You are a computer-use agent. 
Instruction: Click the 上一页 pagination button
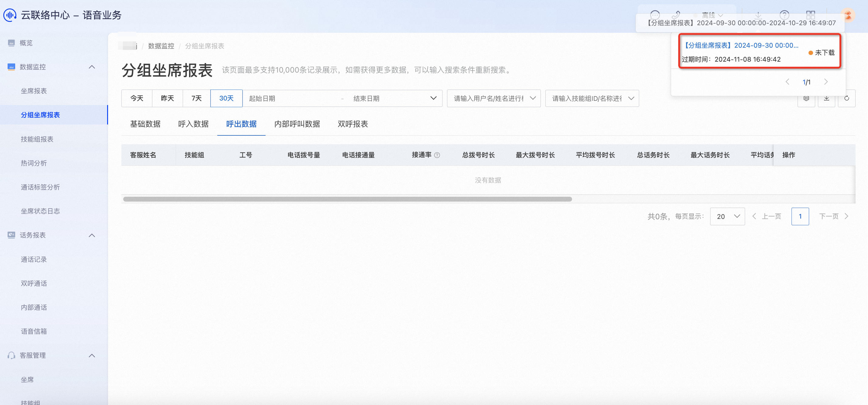coord(767,216)
